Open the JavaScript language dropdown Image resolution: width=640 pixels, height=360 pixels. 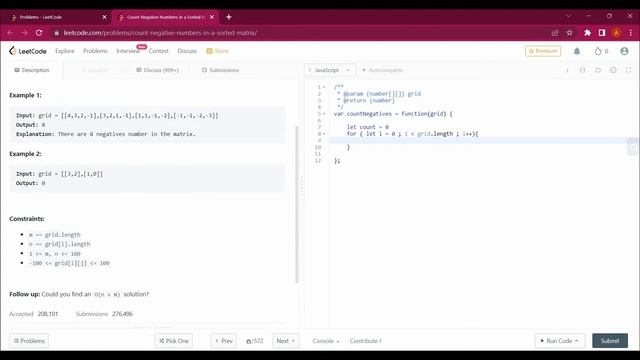pyautogui.click(x=330, y=70)
